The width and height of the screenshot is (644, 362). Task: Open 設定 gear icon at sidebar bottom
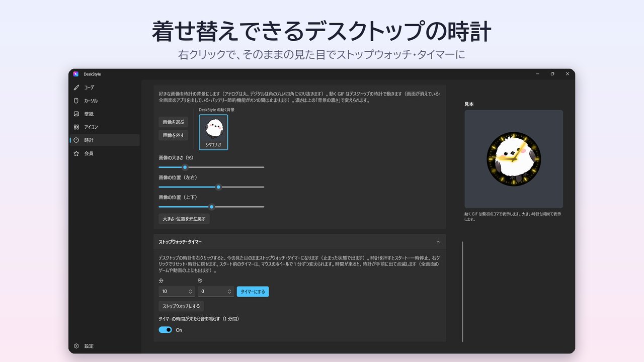(76, 346)
